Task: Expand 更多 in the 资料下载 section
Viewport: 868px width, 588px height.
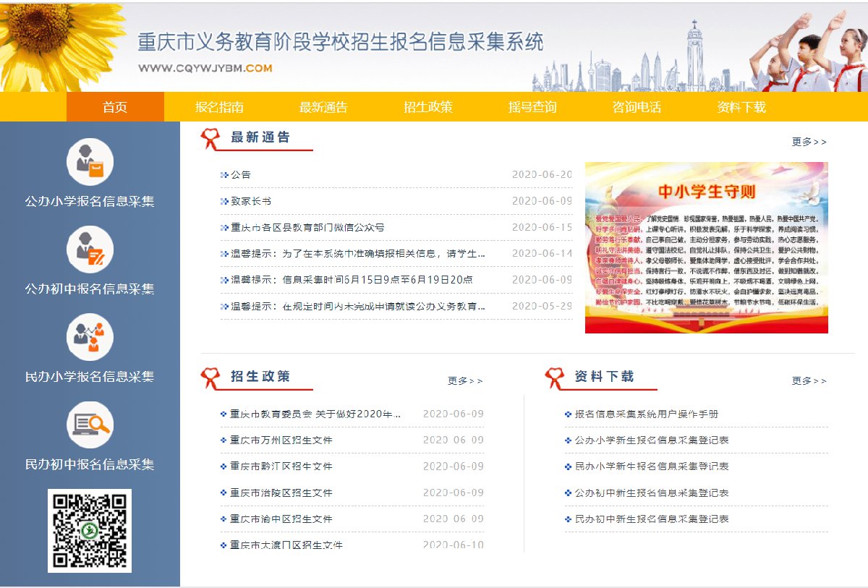Action: (x=809, y=380)
